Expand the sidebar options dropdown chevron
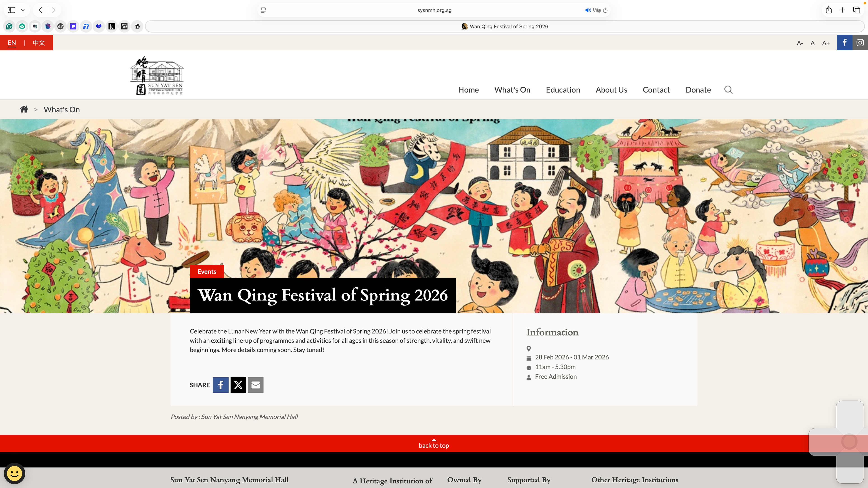 [x=23, y=10]
